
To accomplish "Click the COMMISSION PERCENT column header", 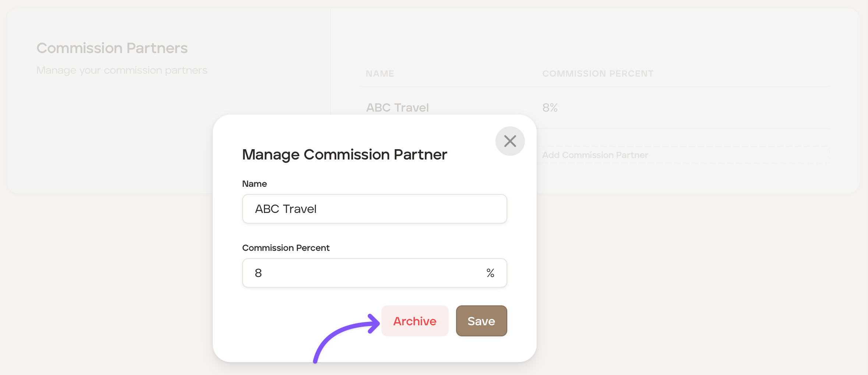I will (598, 74).
